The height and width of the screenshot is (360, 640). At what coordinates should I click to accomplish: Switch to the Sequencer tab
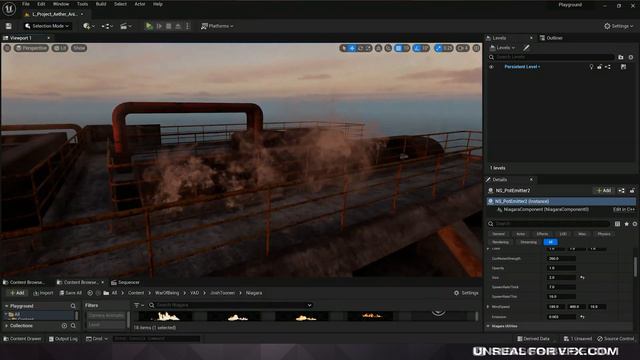coord(126,282)
